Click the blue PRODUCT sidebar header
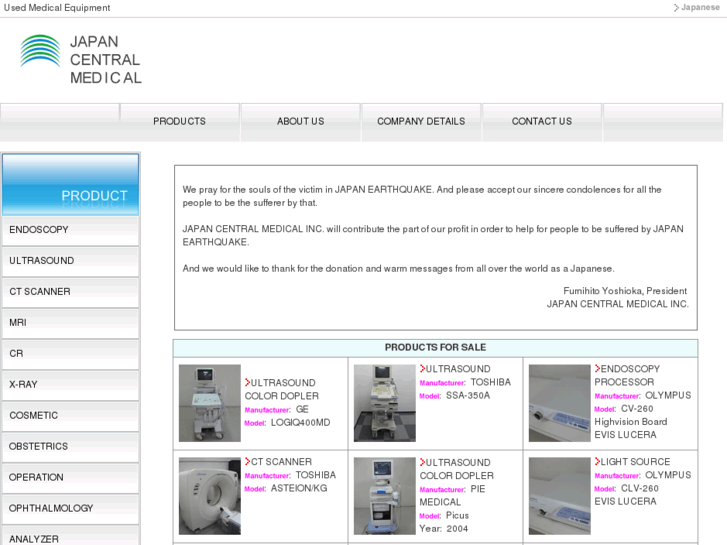 coord(70,184)
